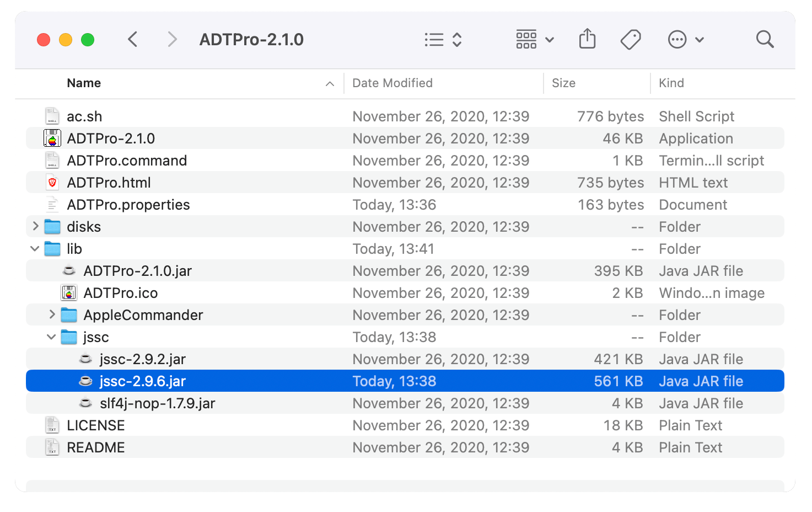Click the Edit Tags icon
Viewport: 812px width, 512px height.
click(x=631, y=40)
